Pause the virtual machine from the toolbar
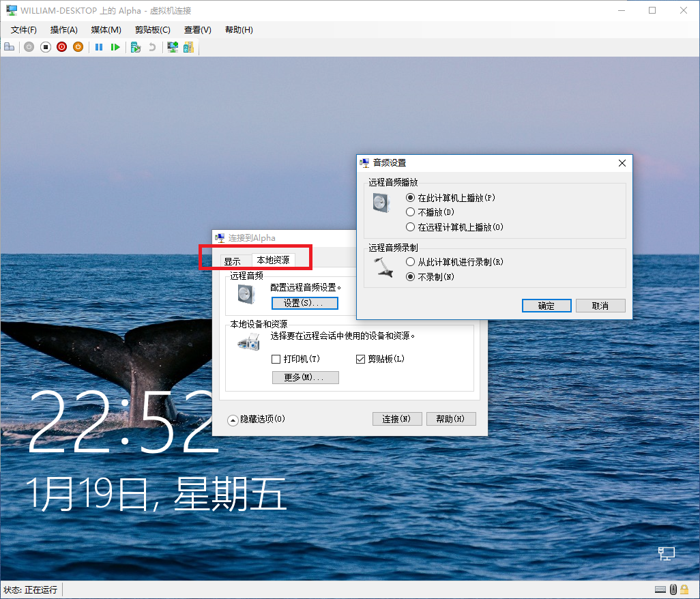 98,46
